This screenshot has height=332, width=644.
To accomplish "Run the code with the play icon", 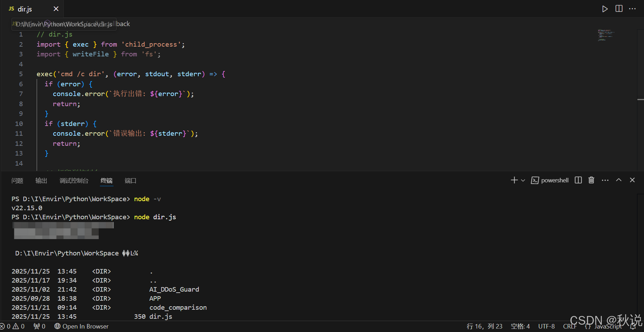I will coord(605,9).
